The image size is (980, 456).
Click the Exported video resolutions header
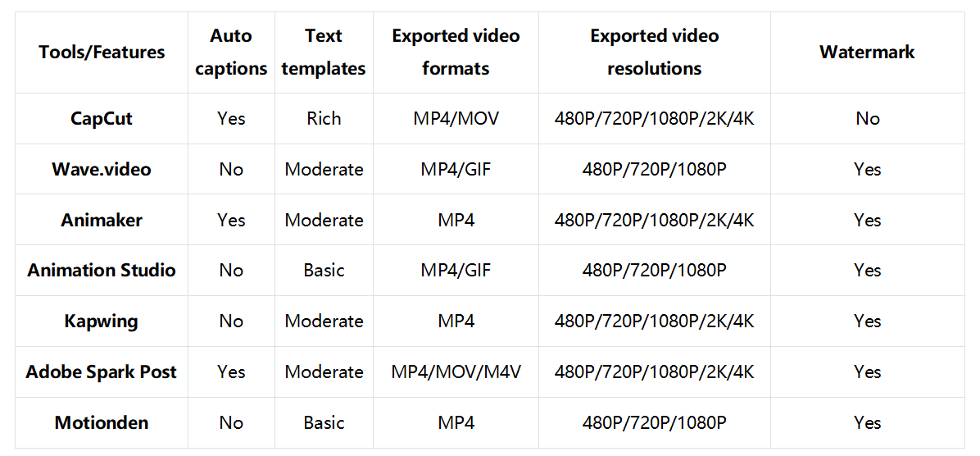654,52
